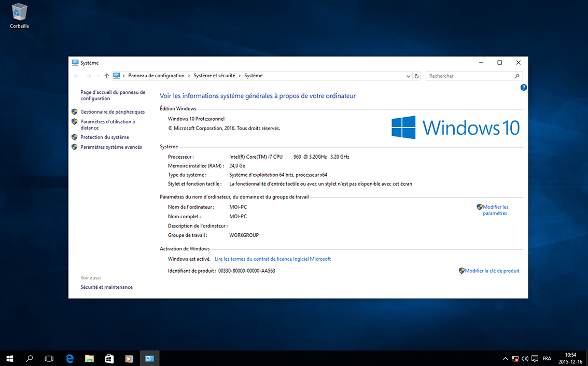
Task: Minimize the Système window
Action: tap(482, 63)
